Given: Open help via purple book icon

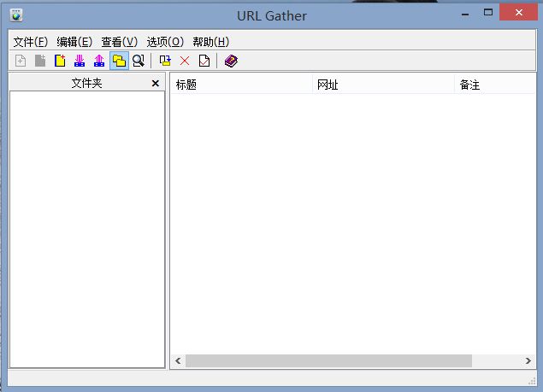Looking at the screenshot, I should click(x=231, y=61).
